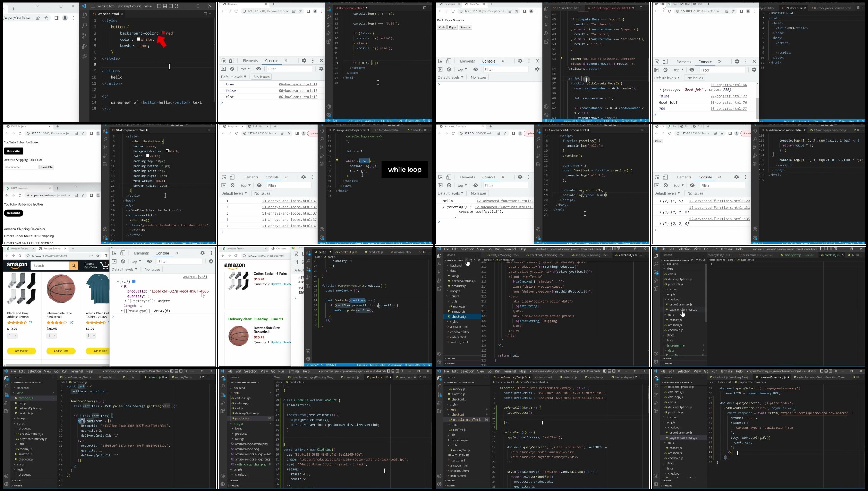Click shopping cart icon in Amazon header
Image resolution: width=868 pixels, height=491 pixels.
tap(104, 265)
